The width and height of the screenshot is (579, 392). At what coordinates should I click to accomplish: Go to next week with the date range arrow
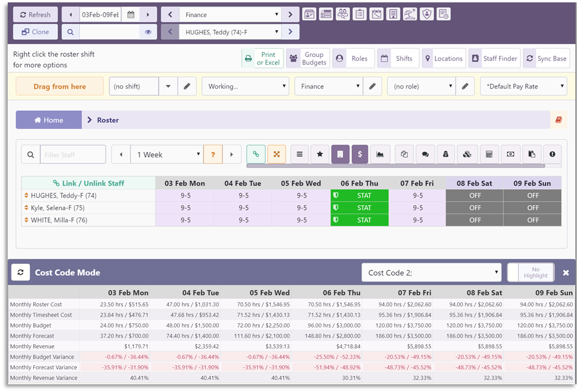pyautogui.click(x=148, y=14)
